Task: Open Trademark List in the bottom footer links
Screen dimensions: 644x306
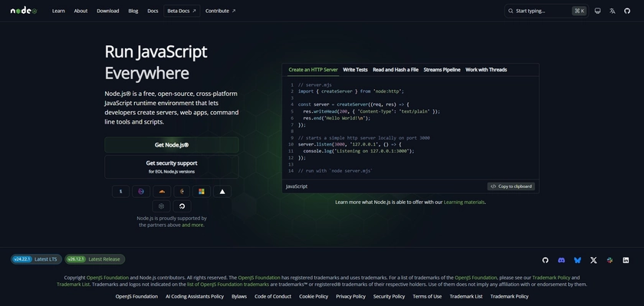Action: point(466,296)
